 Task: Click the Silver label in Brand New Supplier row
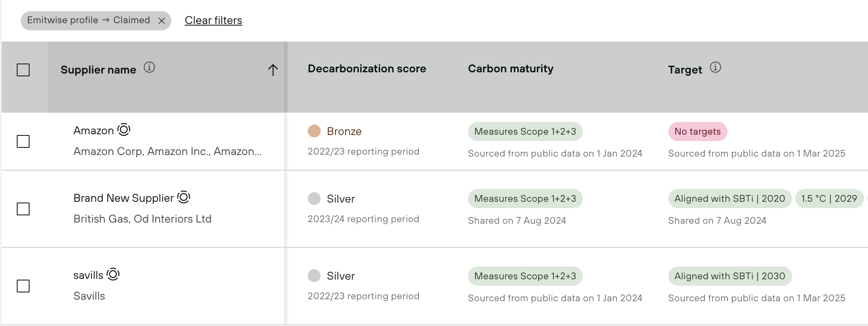click(x=341, y=199)
